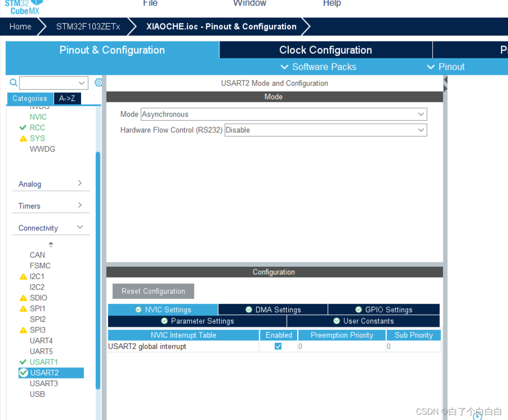The image size is (508, 420).
Task: Select FSMC peripheral
Action: click(x=40, y=266)
